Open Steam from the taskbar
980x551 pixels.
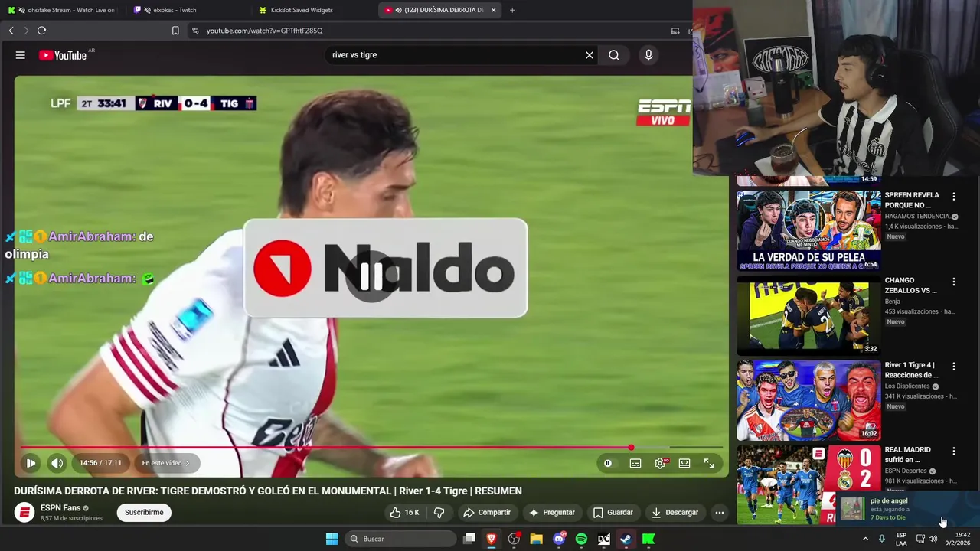[626, 539]
